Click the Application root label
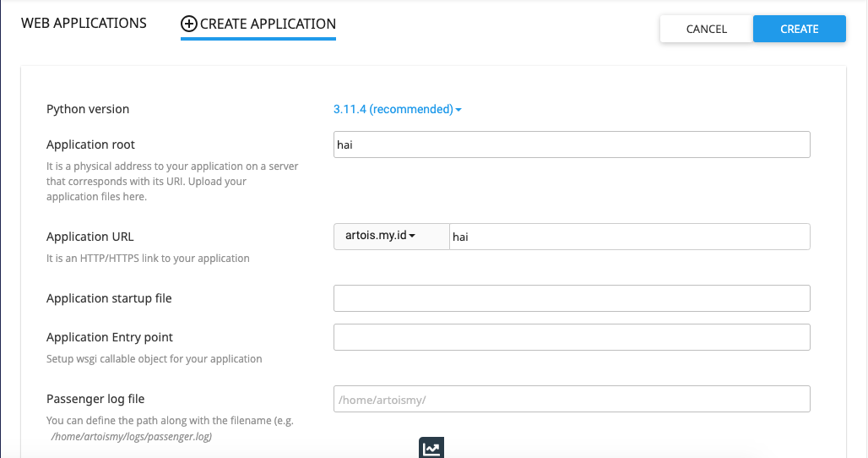 90,144
